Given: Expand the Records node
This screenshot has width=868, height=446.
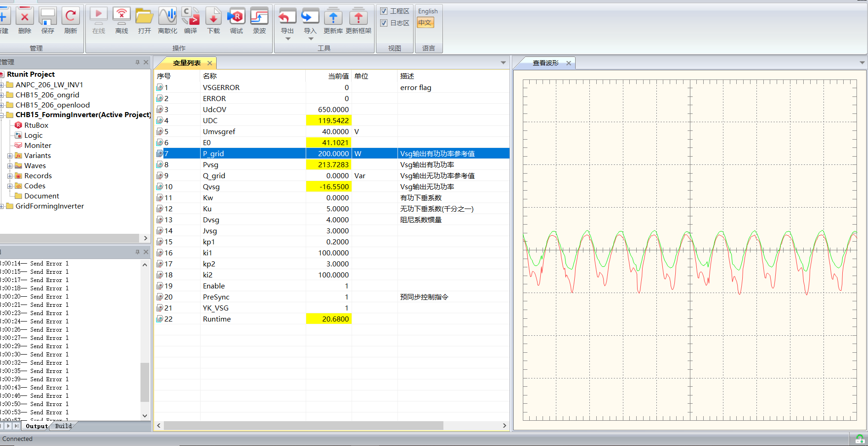Looking at the screenshot, I should click(x=10, y=176).
